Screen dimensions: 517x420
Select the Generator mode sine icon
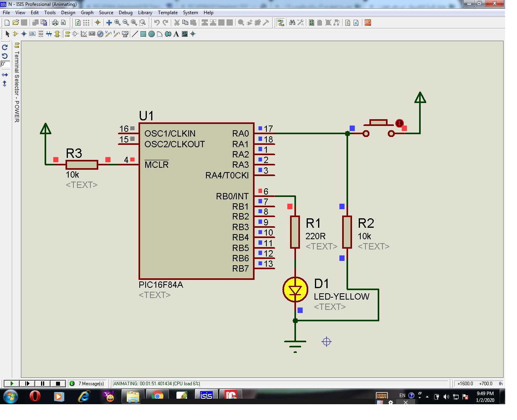[100, 34]
